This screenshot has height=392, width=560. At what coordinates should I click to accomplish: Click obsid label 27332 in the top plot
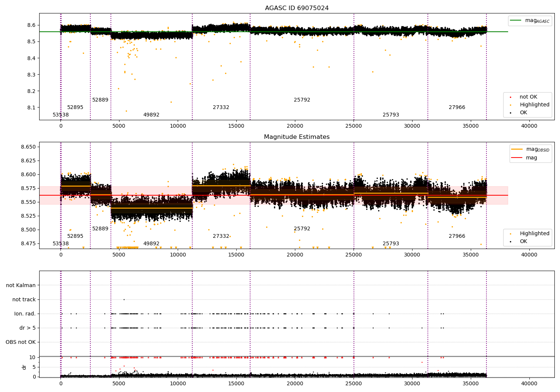click(221, 108)
